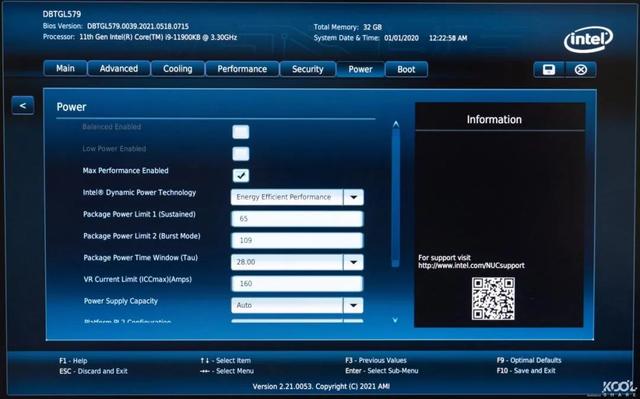The width and height of the screenshot is (640, 399).
Task: Click the 'F1 - Help' hint
Action: (73, 361)
